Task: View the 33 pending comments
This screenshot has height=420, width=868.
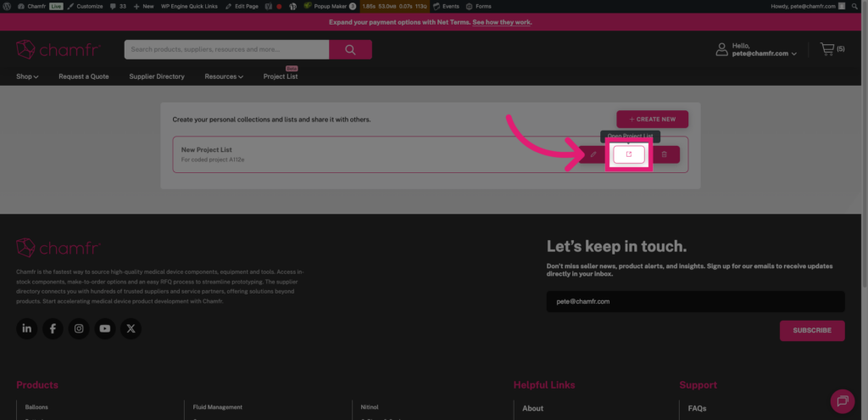Action: click(x=119, y=6)
